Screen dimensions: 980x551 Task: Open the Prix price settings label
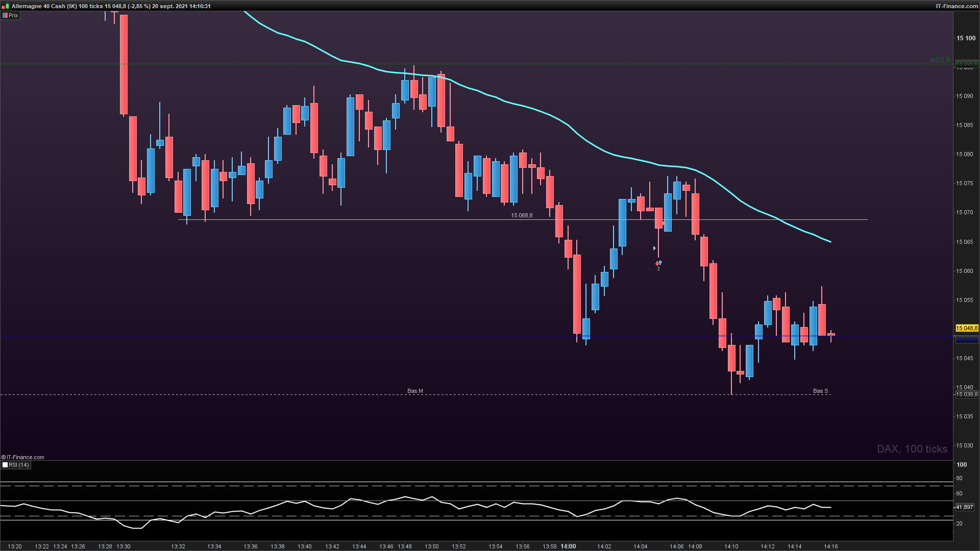13,15
